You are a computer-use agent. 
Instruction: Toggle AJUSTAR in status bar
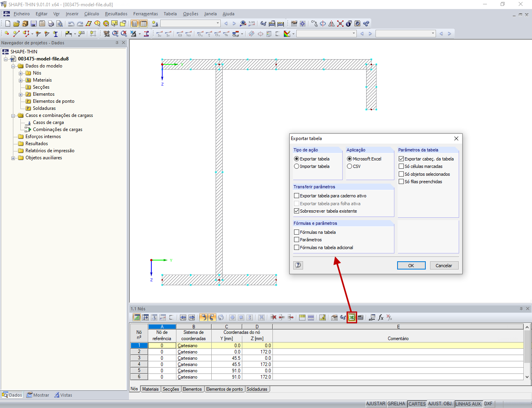pos(376,404)
